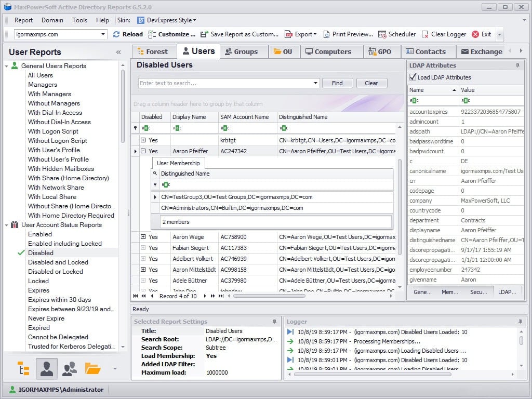Click the Logger horizontal scrollbar
This screenshot has height=399, width=532.
point(373,375)
